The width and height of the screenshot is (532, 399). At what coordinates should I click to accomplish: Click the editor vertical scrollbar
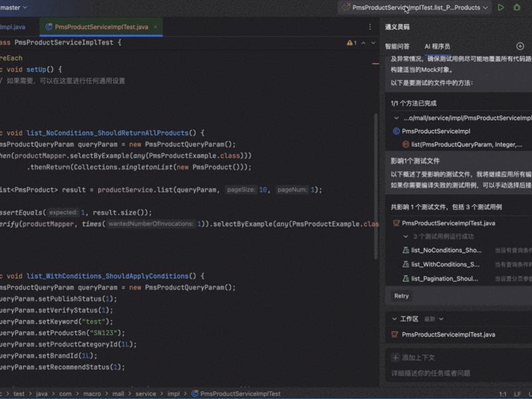(376, 186)
